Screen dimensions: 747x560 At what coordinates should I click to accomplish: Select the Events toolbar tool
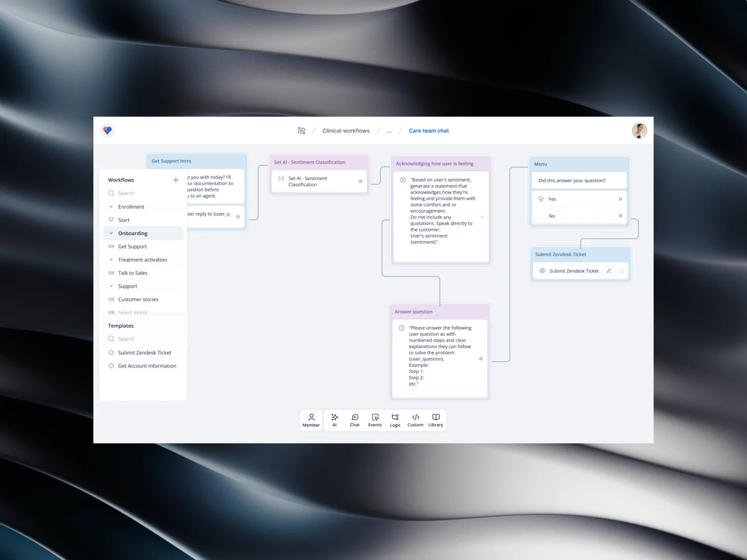(x=375, y=420)
